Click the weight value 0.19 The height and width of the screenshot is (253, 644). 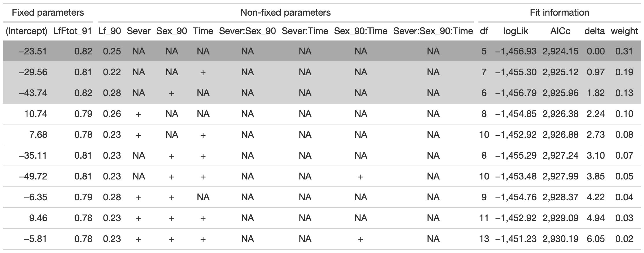[624, 72]
